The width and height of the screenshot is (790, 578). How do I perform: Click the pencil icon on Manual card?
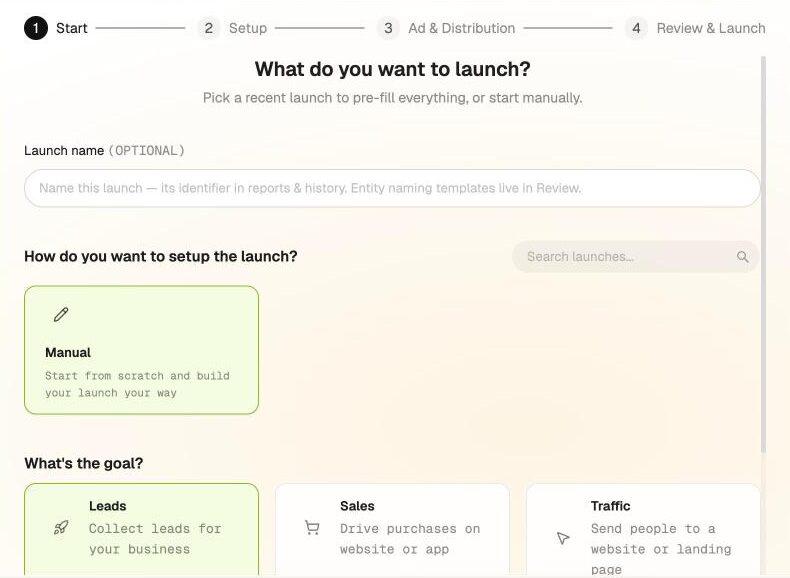tap(61, 314)
